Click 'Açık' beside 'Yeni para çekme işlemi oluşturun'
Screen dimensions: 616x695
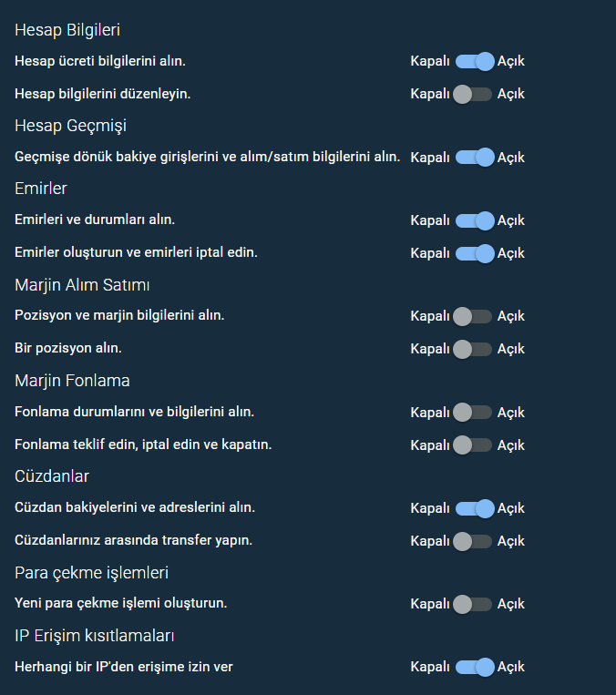pyautogui.click(x=511, y=604)
